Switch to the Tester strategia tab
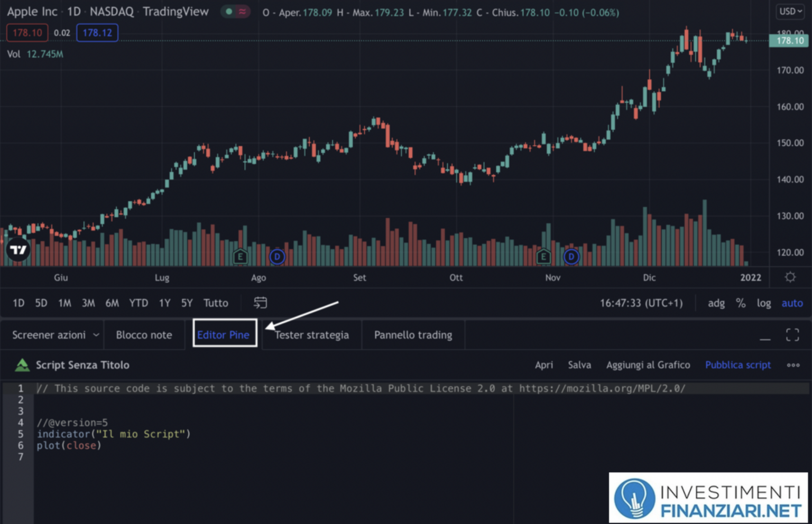The height and width of the screenshot is (524, 812). (311, 334)
